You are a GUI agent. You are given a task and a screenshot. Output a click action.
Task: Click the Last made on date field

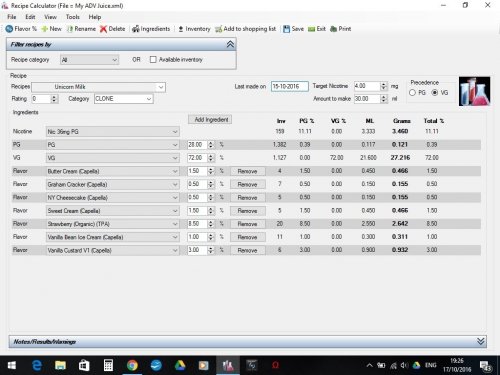click(290, 87)
